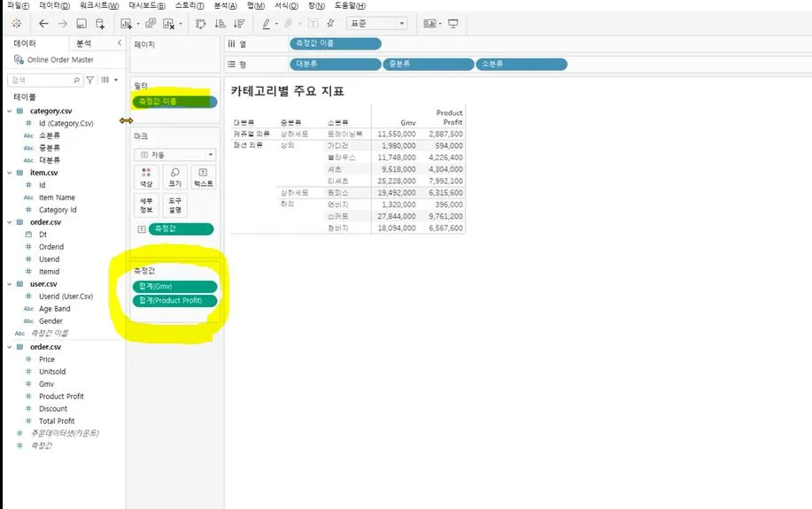Click the 크기 size marks button

[x=175, y=177]
